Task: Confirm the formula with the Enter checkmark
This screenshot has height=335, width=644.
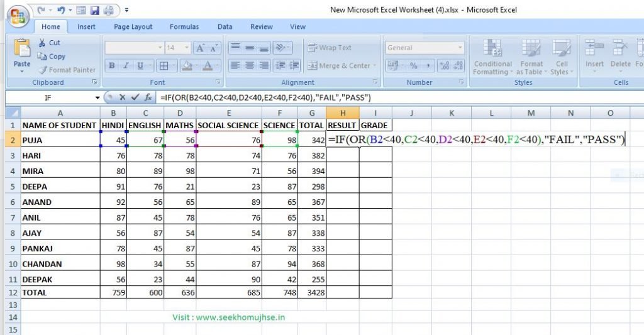Action: (x=135, y=97)
